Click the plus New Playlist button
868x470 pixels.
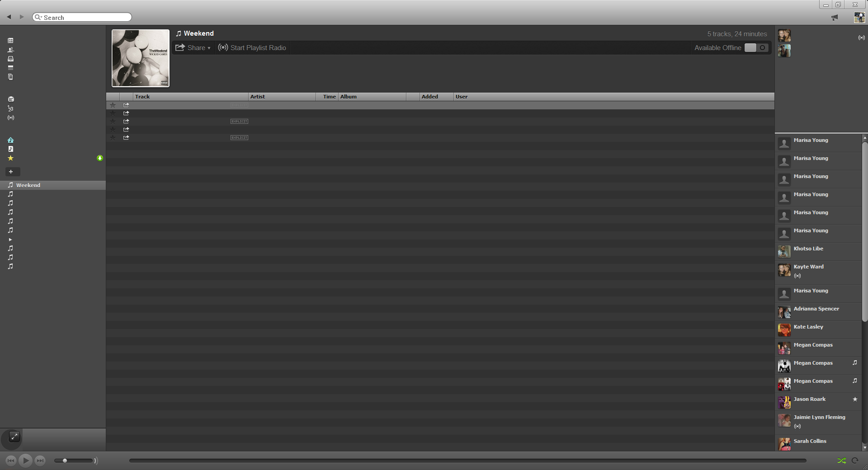pyautogui.click(x=12, y=172)
